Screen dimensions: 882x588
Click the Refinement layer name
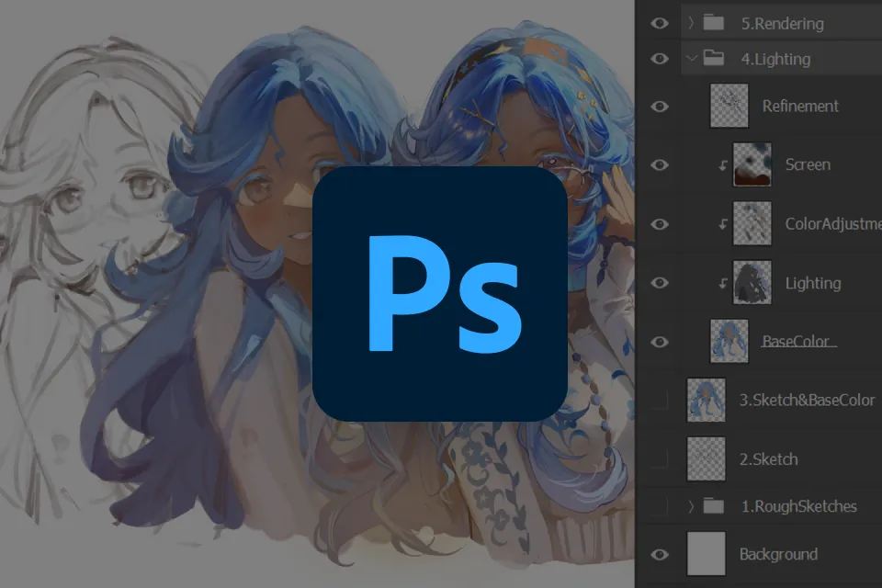tap(800, 106)
